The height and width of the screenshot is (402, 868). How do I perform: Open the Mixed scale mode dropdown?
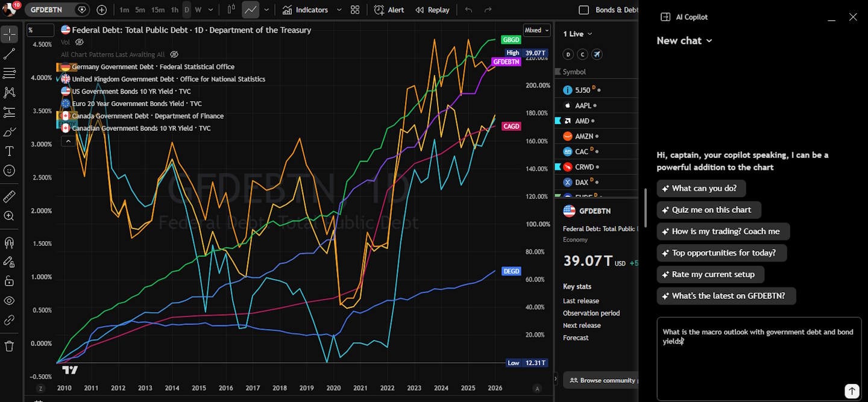537,30
